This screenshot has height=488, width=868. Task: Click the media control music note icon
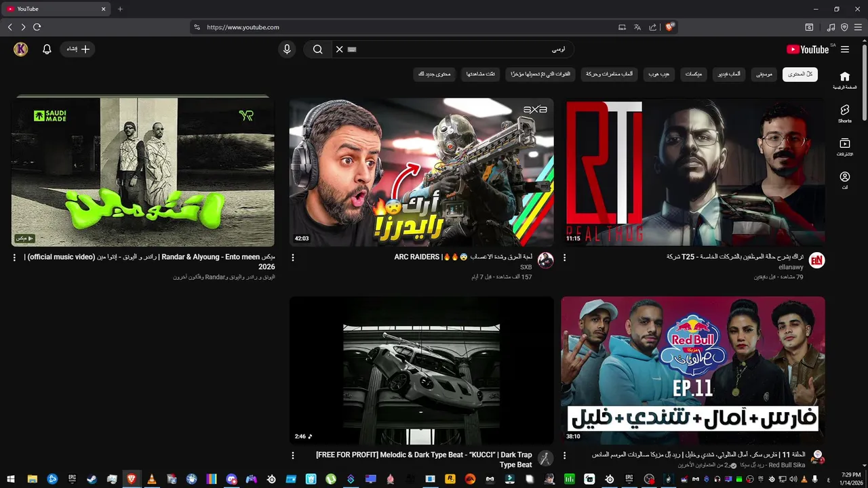coord(831,27)
